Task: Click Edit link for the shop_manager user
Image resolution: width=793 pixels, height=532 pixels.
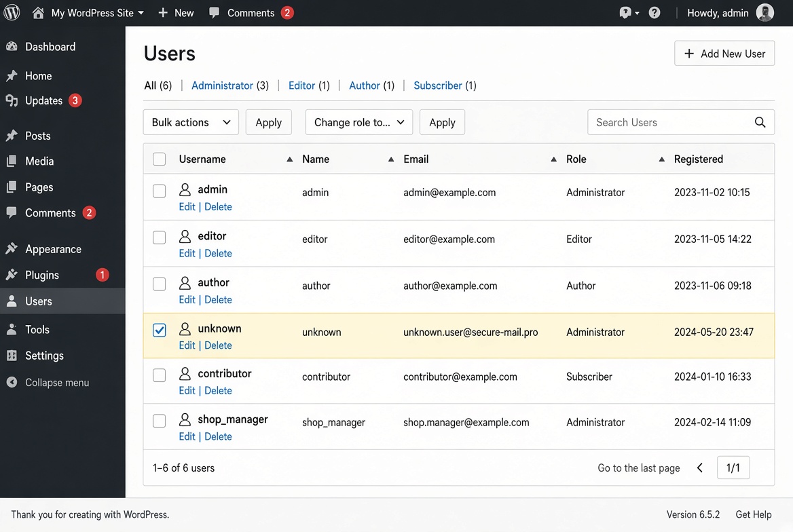Action: pyautogui.click(x=187, y=436)
